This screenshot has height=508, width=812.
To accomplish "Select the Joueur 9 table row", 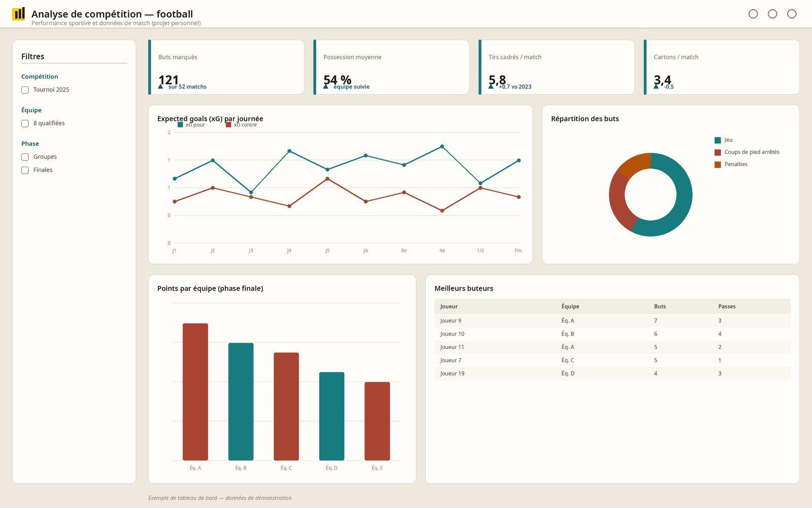I will click(613, 321).
